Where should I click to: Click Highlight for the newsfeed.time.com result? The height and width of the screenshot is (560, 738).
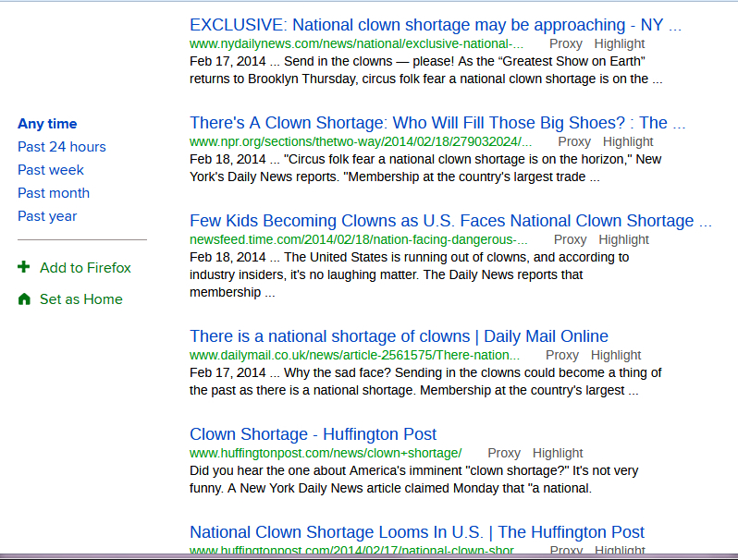pos(623,239)
